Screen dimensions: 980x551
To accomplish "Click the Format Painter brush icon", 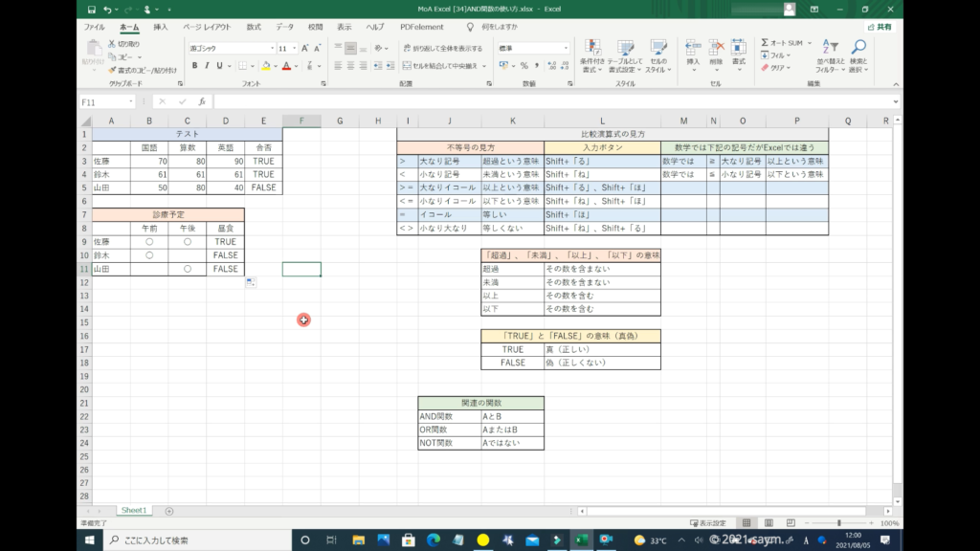I will click(x=113, y=70).
